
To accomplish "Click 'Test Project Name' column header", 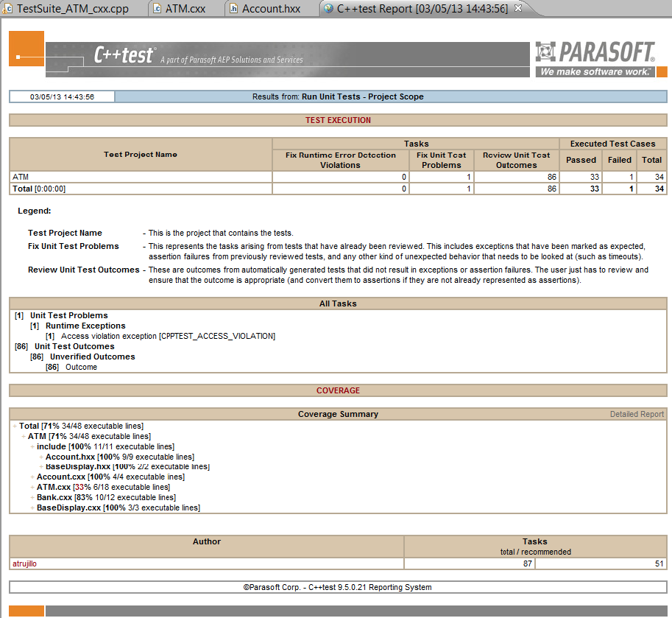I will click(x=141, y=155).
